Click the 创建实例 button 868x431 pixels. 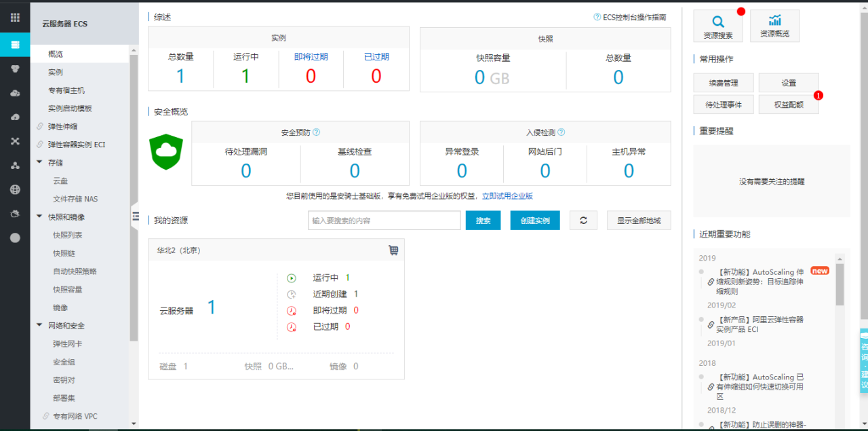(535, 221)
